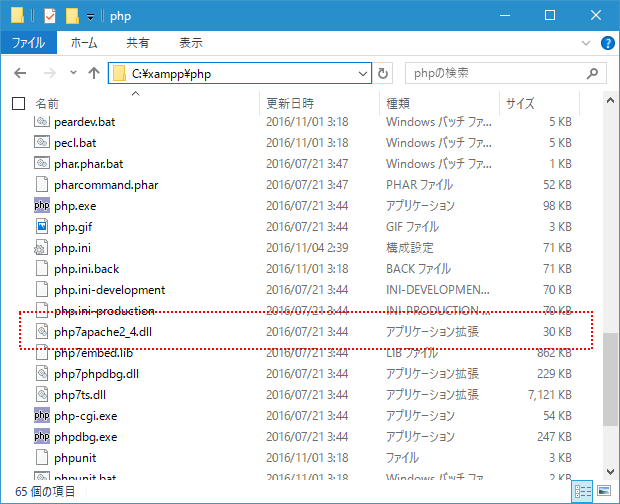Select the php.ini config icon
Viewport: 620px width, 504px height.
pyautogui.click(x=41, y=247)
